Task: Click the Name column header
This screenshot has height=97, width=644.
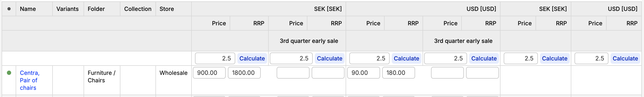Action: coord(28,9)
